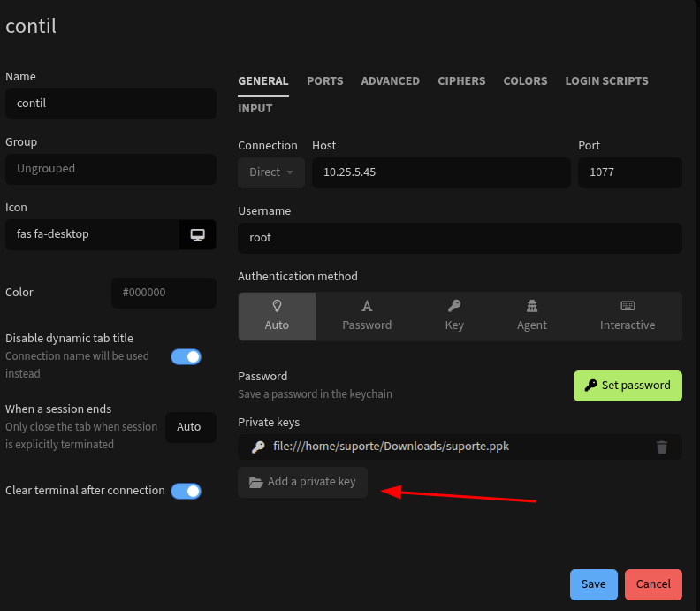This screenshot has width=700, height=611.
Task: Open the Direct connection dropdown
Action: pos(270,172)
